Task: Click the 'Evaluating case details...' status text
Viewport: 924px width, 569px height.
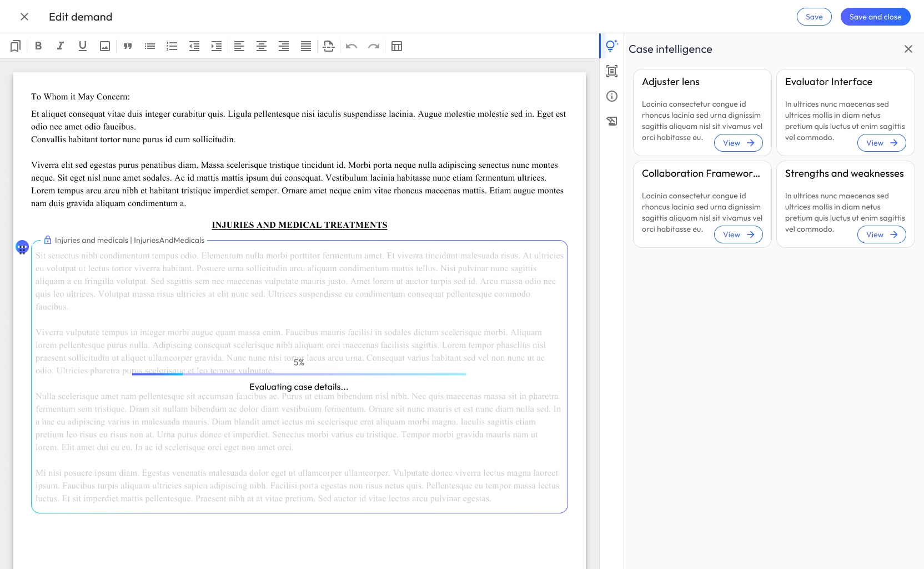Action: click(x=299, y=387)
